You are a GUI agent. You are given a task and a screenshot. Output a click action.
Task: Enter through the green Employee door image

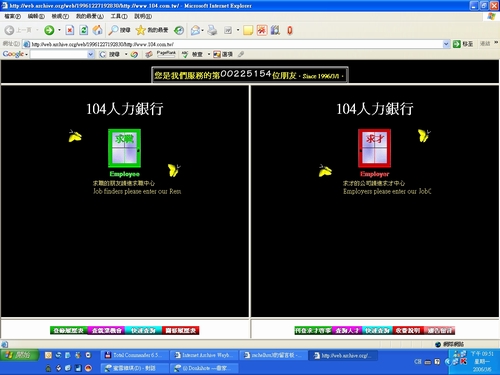[x=124, y=148]
